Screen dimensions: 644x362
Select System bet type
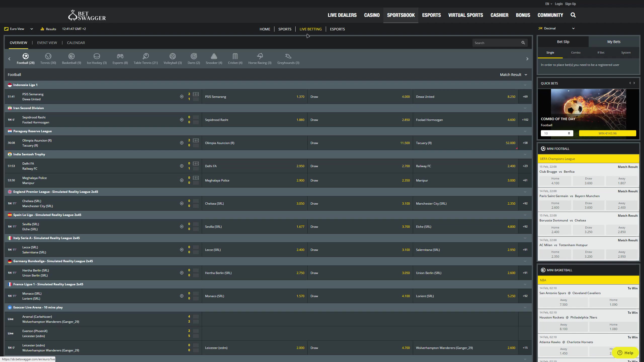(x=626, y=53)
